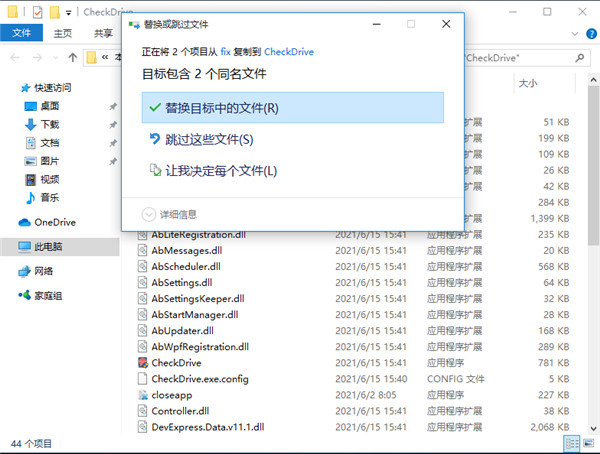The width and height of the screenshot is (600, 454).
Task: Minimize the replace or skip files dialog
Action: point(377,24)
